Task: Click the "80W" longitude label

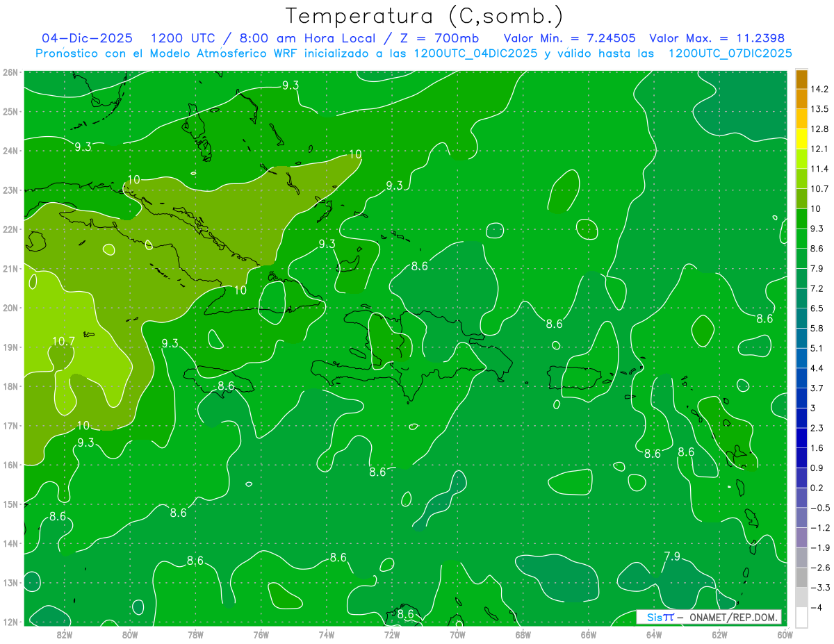Action: [130, 635]
